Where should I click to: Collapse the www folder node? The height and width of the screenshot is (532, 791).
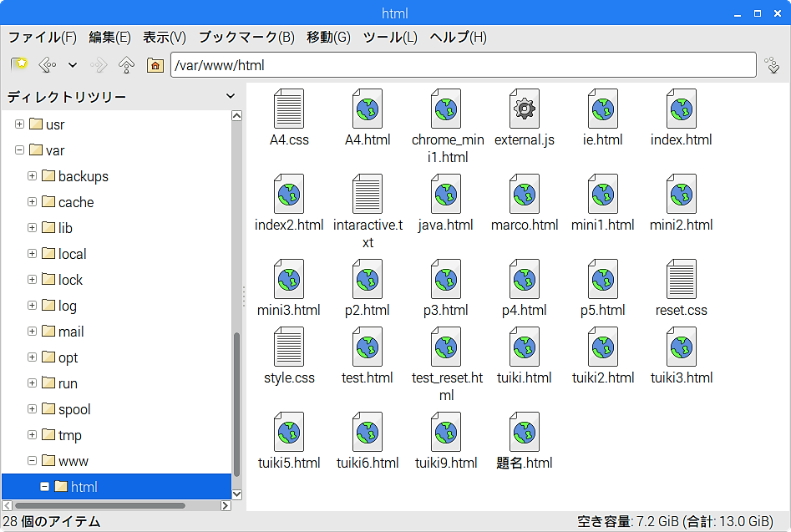click(32, 461)
